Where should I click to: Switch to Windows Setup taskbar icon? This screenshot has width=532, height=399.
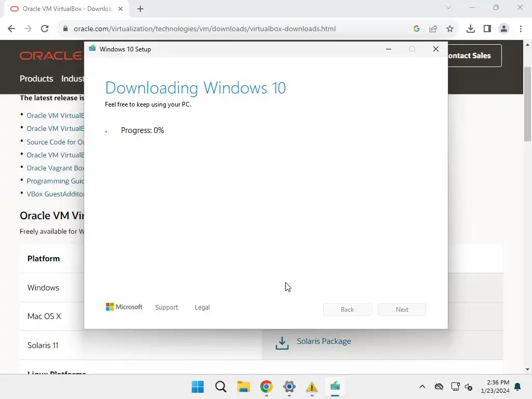coord(335,387)
